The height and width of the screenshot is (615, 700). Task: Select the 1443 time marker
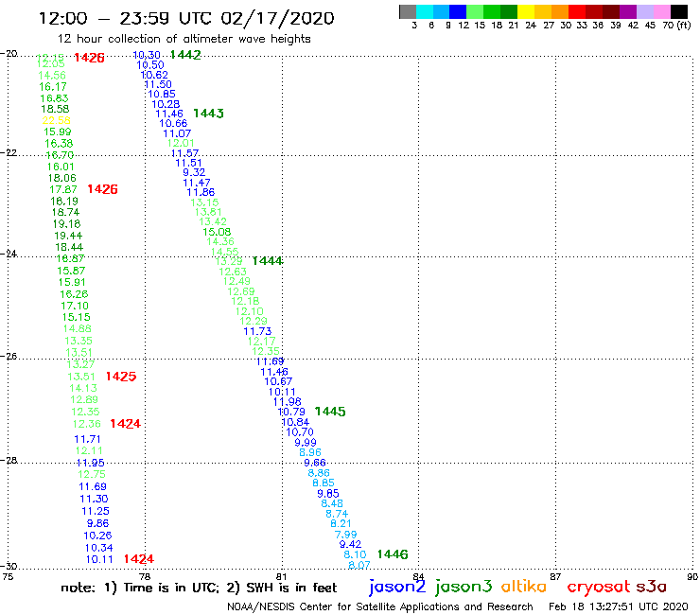pos(208,114)
